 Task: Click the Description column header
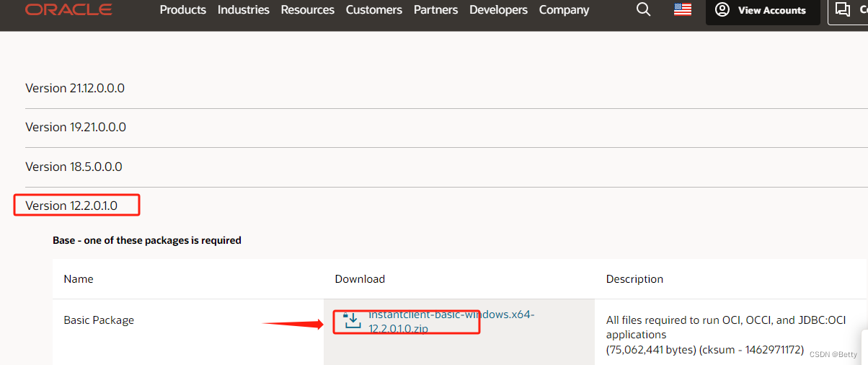pos(634,279)
